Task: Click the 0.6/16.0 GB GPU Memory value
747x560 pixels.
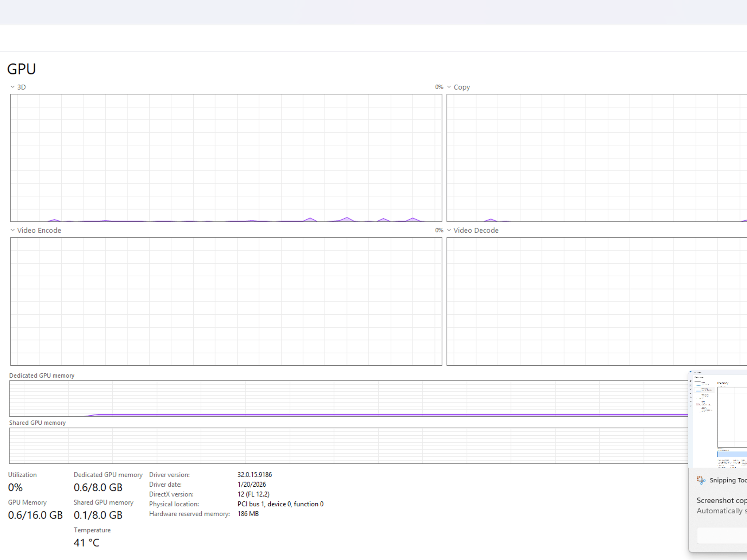Action: [x=35, y=515]
